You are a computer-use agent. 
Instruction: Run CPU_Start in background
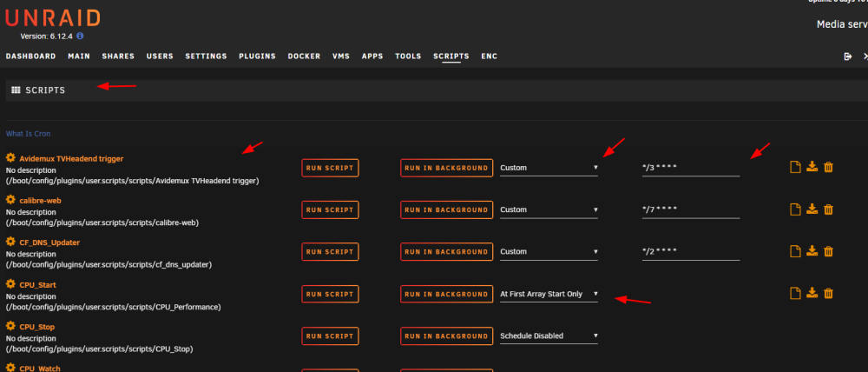[x=447, y=294]
